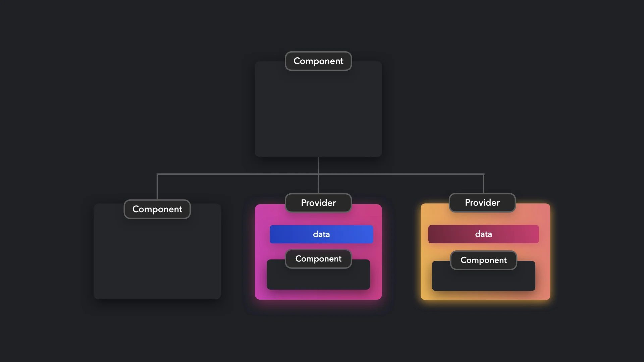Select the orange Provider label
The height and width of the screenshot is (362, 644).
(x=482, y=203)
